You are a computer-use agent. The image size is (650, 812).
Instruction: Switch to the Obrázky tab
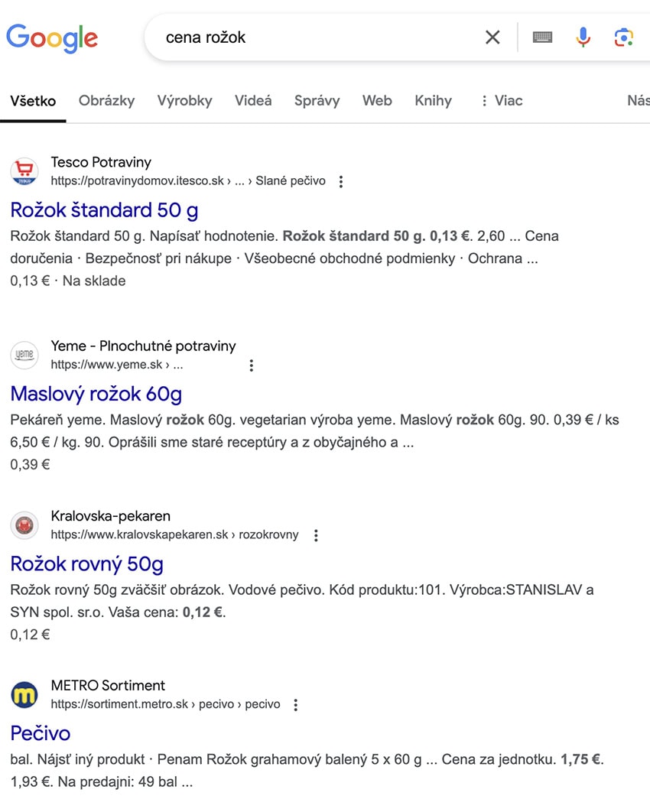click(107, 100)
